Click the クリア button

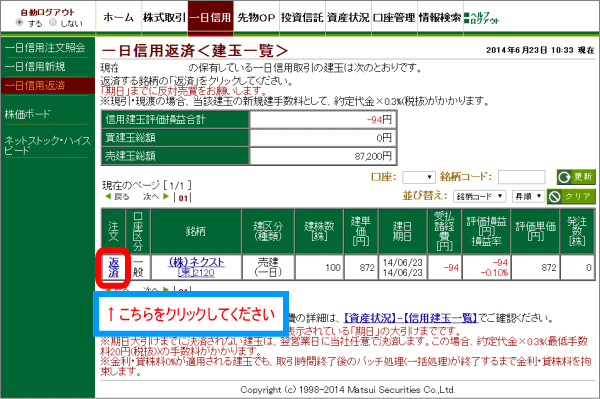(x=571, y=197)
